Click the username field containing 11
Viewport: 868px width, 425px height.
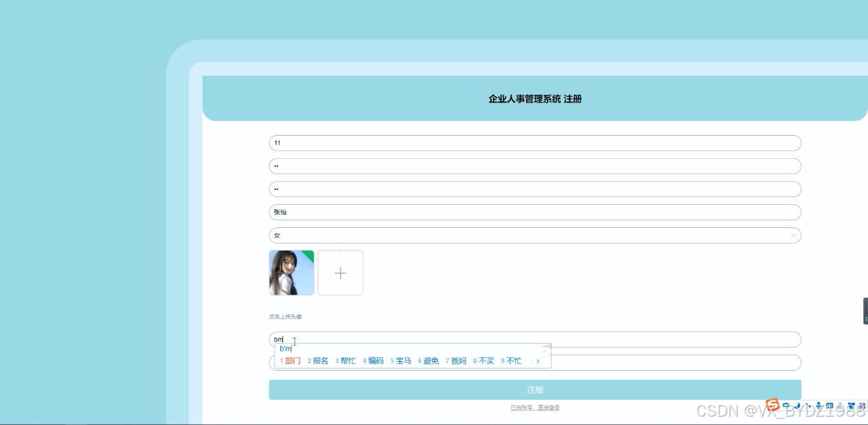tap(535, 143)
